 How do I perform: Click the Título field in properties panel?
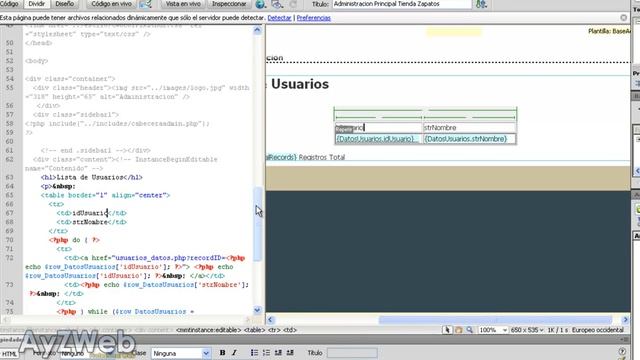coord(352,353)
